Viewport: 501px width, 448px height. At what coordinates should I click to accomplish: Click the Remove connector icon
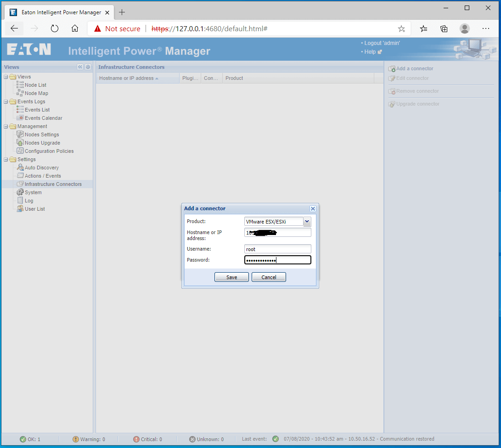point(392,91)
